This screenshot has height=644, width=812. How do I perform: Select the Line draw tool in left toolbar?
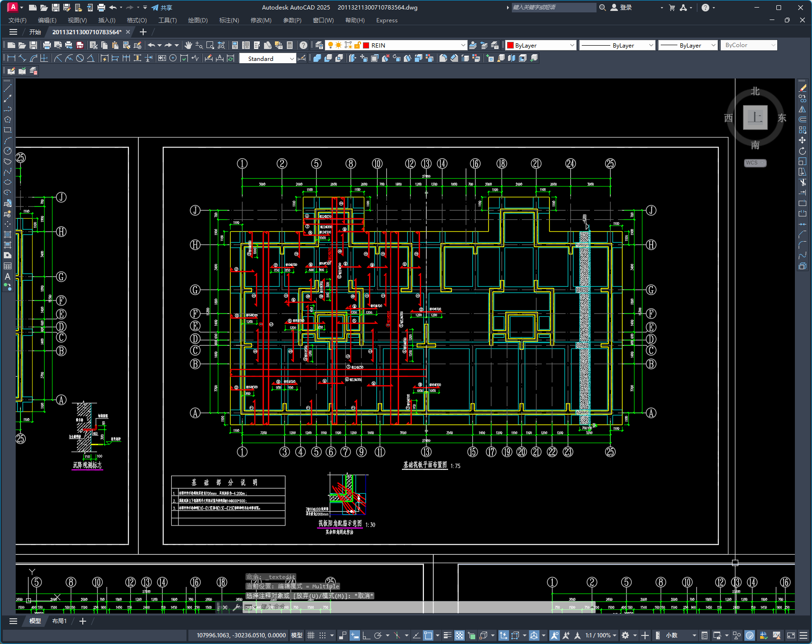[8, 88]
